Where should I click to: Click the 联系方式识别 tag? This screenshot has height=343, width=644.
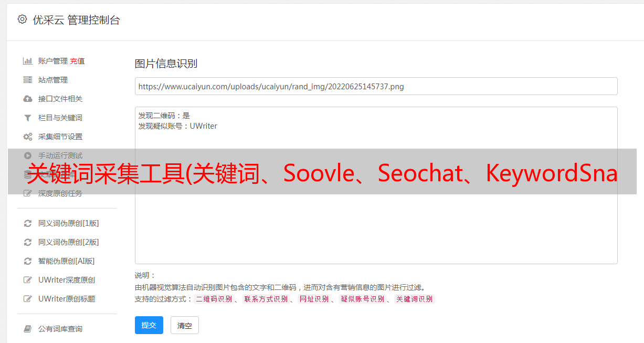pos(266,299)
